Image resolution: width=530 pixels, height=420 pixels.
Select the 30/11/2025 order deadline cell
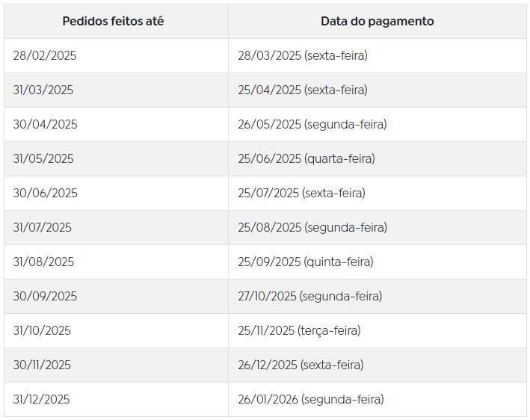click(42, 365)
